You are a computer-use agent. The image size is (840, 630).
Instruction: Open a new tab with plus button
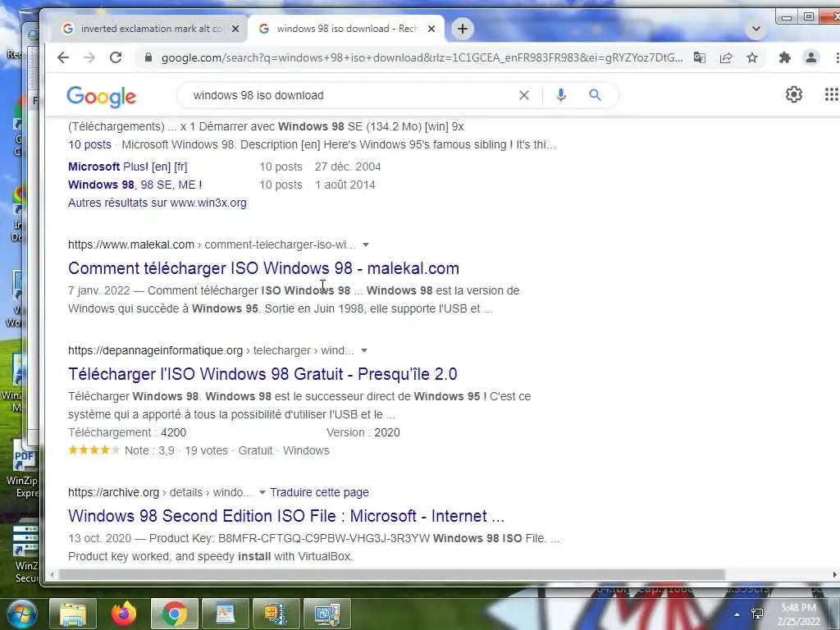(463, 29)
